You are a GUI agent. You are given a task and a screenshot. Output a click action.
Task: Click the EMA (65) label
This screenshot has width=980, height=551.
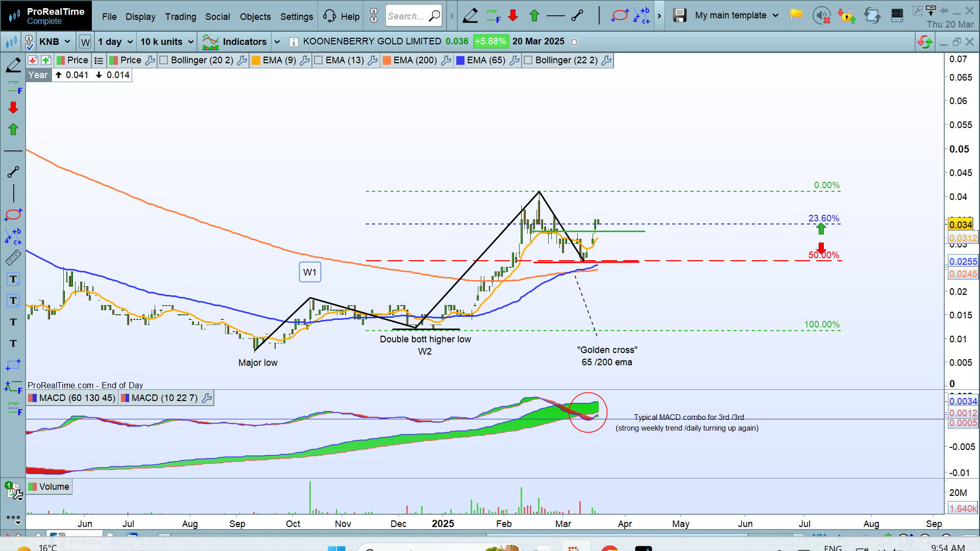(x=486, y=60)
